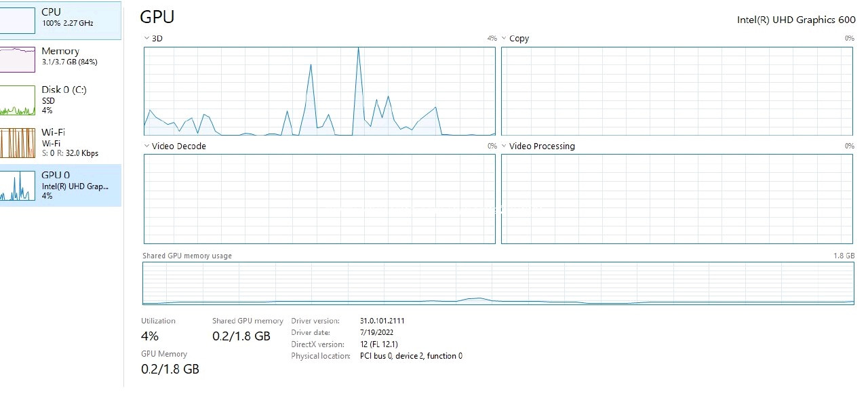868x398 pixels.
Task: Click the Video Processing graph area
Action: 677,199
